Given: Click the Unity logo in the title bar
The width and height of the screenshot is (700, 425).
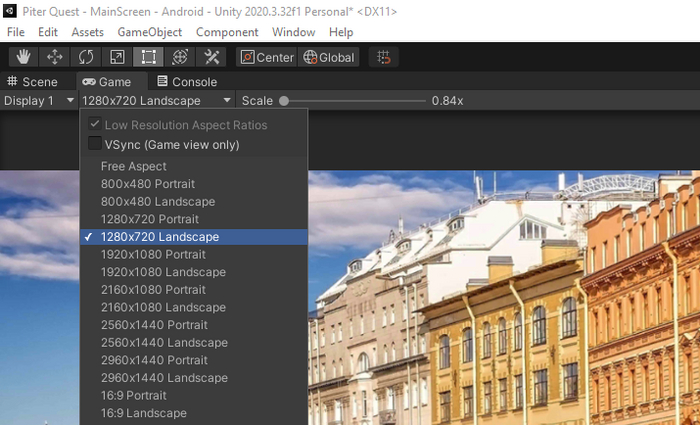Looking at the screenshot, I should [x=10, y=11].
